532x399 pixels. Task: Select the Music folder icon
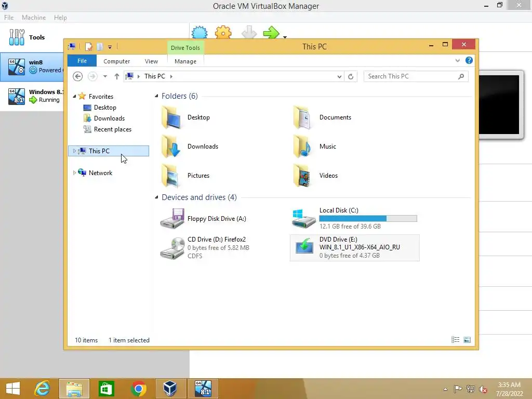[x=302, y=146]
